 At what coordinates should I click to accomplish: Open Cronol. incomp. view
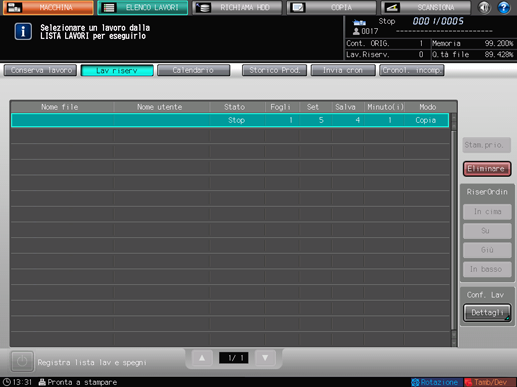412,70
